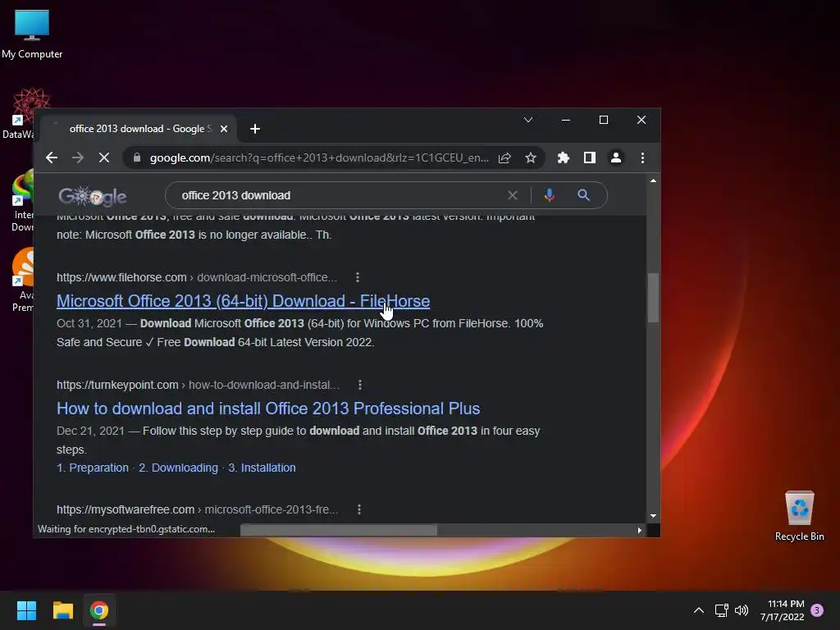The height and width of the screenshot is (630, 840).
Task: Minimize the Chrome window
Action: pyautogui.click(x=566, y=120)
